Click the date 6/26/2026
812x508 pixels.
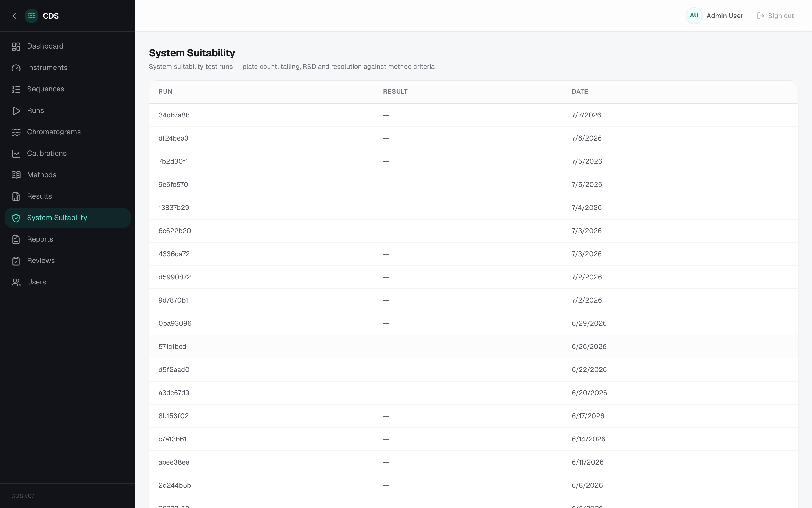589,347
